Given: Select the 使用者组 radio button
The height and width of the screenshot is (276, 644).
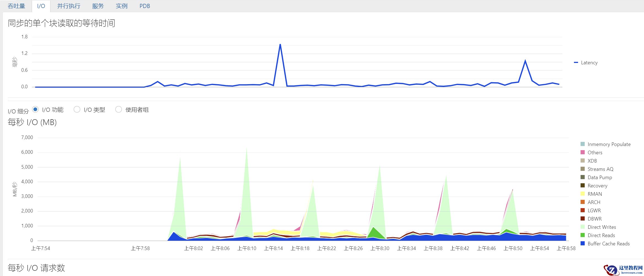Looking at the screenshot, I should 119,110.
